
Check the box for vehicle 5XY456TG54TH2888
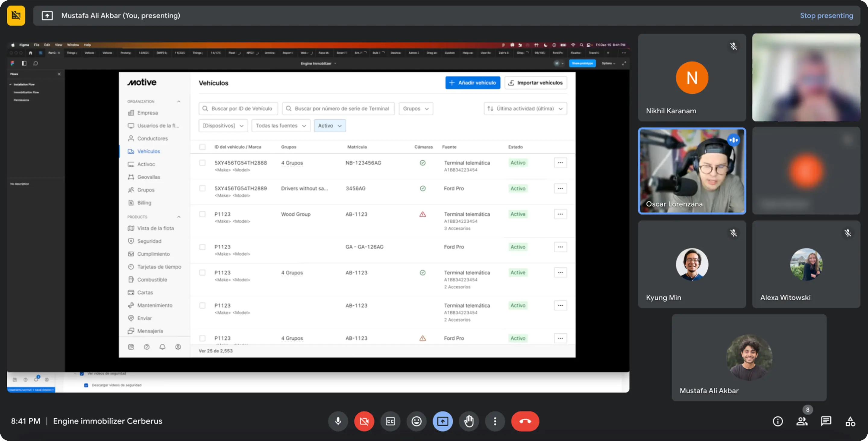202,163
